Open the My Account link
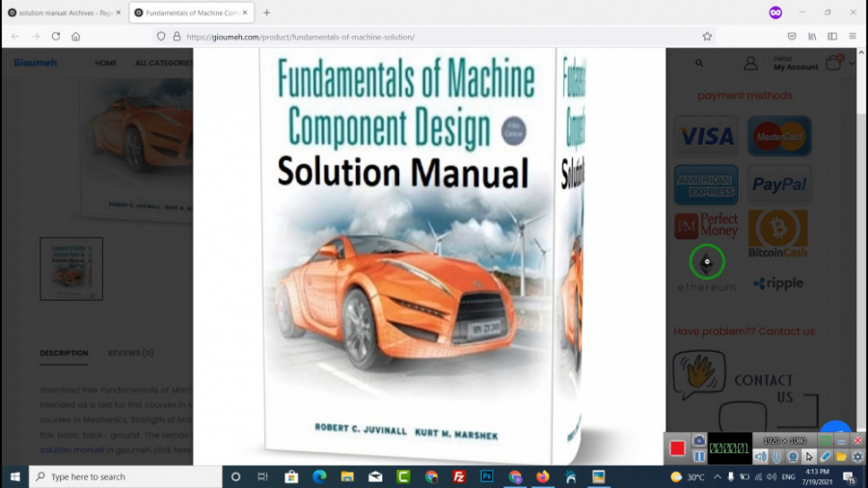Viewport: 868px width, 488px height. pos(796,67)
